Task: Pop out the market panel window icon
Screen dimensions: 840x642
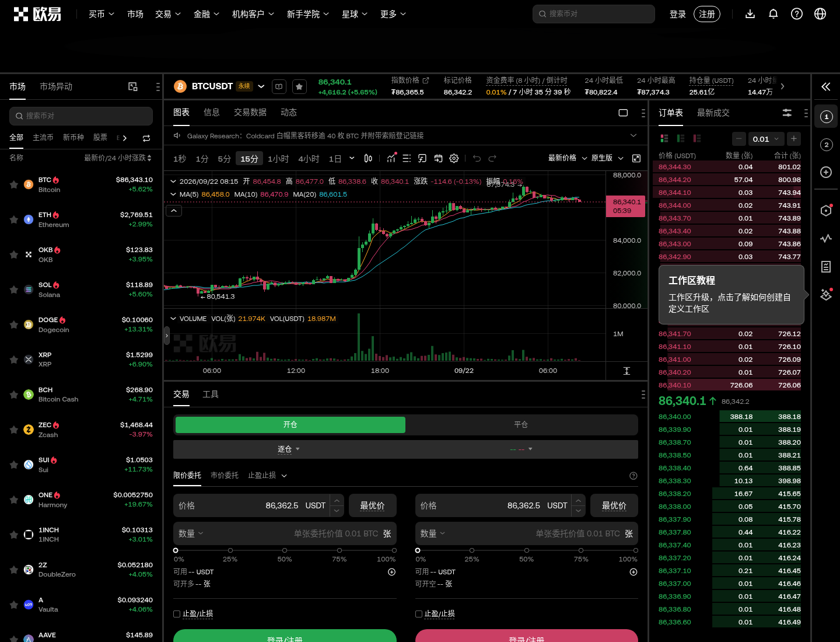Action: click(133, 86)
